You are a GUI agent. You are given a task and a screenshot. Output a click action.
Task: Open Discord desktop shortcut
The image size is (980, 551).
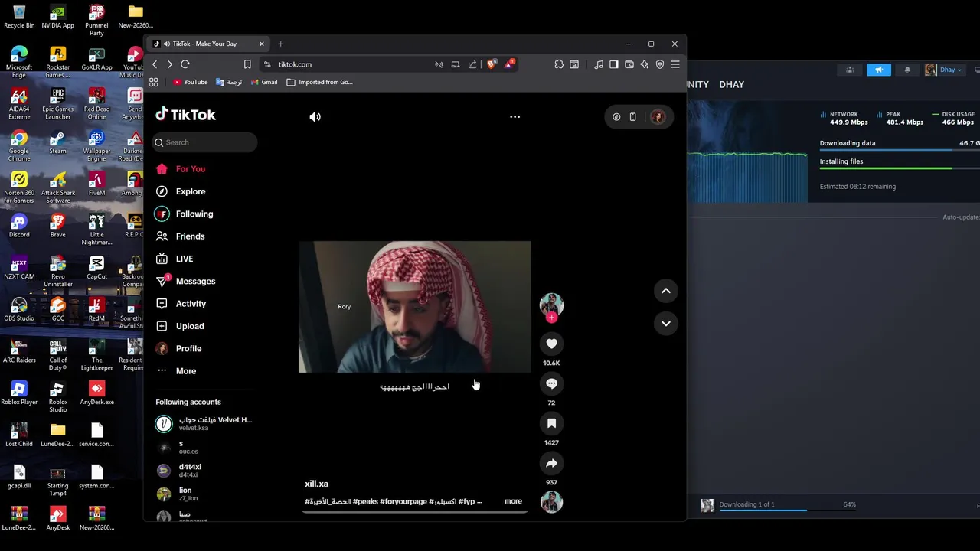(19, 226)
